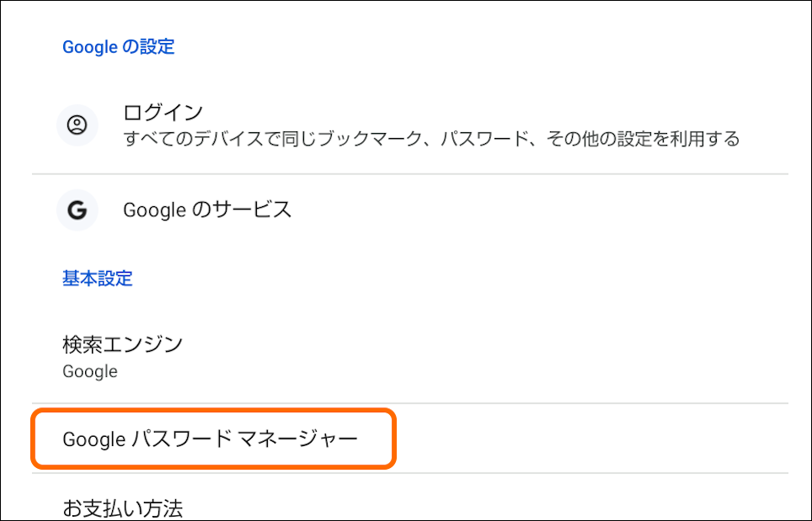Click the Google value under 検索エンジン
The width and height of the screenshot is (812, 521).
click(x=89, y=370)
